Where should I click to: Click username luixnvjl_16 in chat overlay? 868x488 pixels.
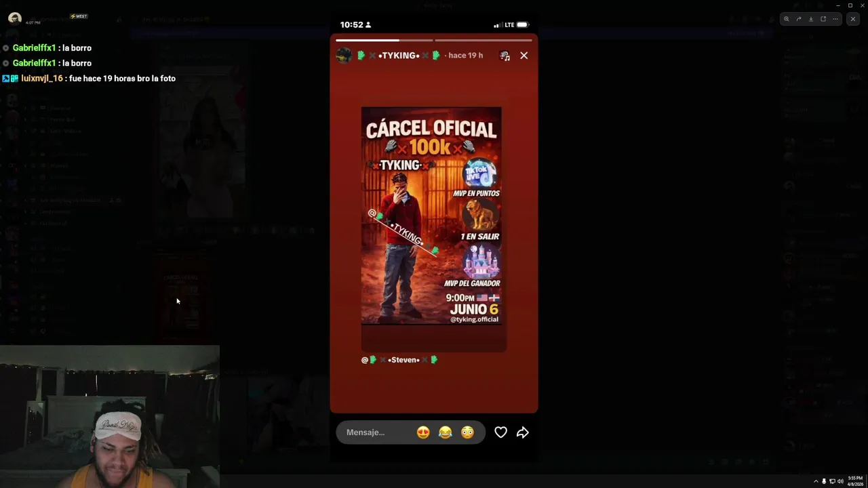(x=42, y=79)
